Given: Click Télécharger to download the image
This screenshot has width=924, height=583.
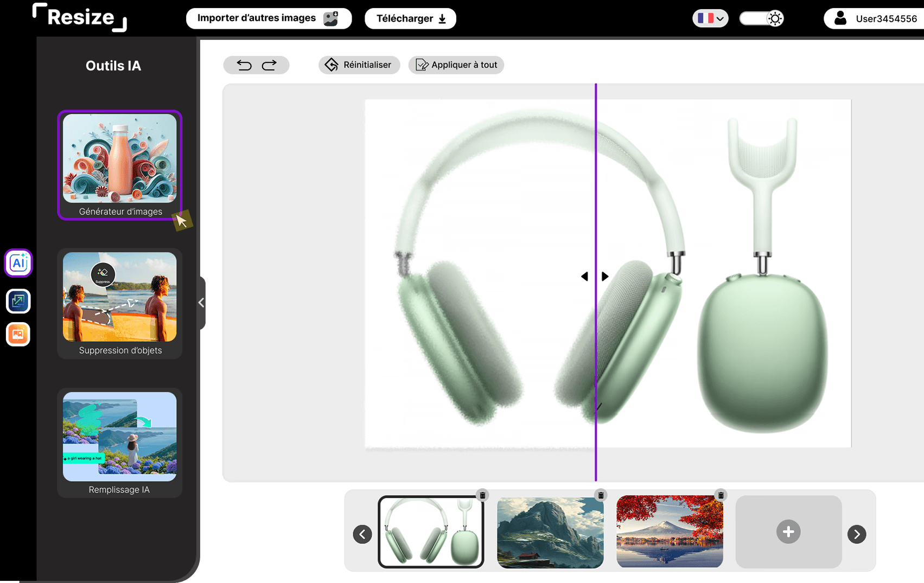Looking at the screenshot, I should point(410,18).
